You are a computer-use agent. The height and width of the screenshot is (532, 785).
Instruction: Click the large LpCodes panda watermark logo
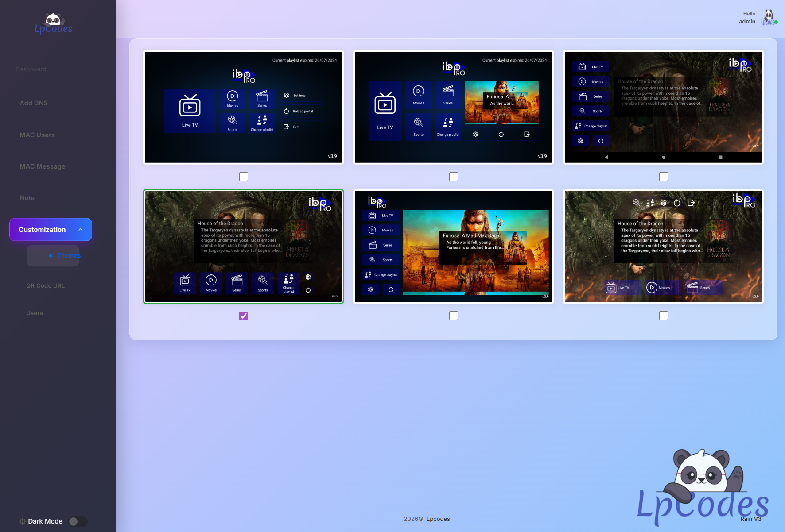[703, 486]
